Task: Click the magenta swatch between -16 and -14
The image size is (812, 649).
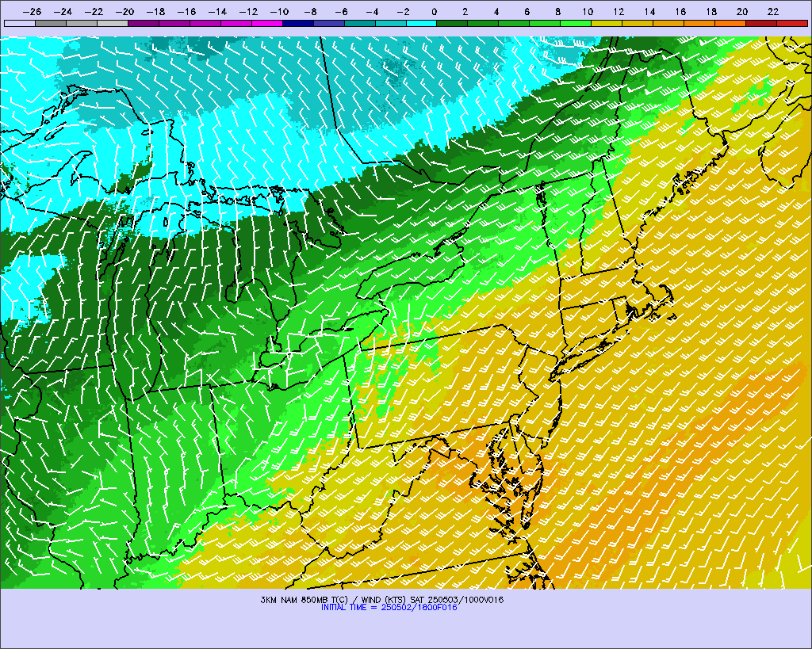Action: coord(205,23)
